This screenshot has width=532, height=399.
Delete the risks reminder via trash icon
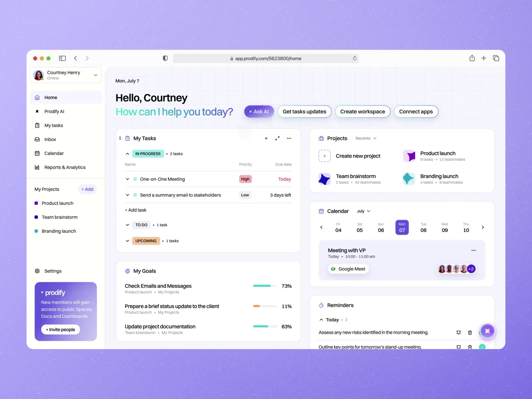pyautogui.click(x=470, y=332)
